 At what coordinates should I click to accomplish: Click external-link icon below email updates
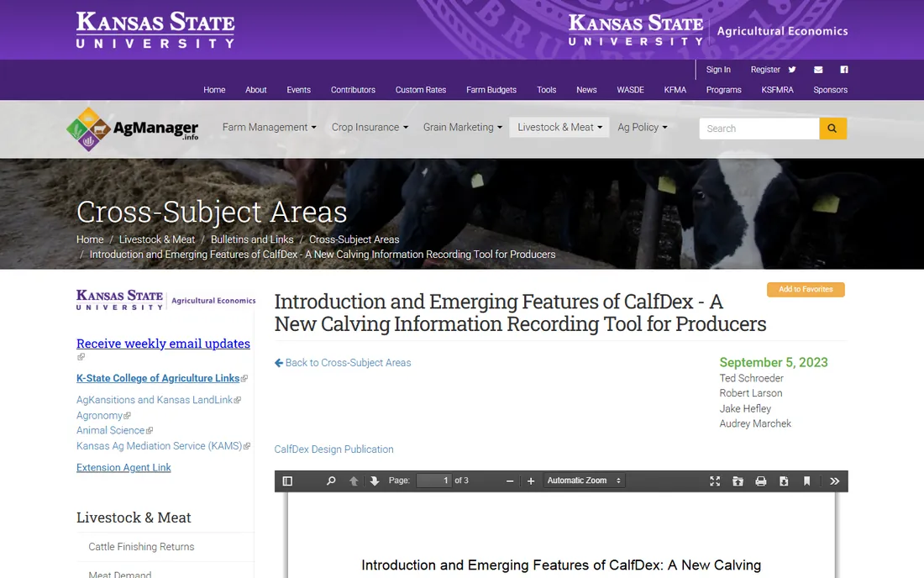81,356
